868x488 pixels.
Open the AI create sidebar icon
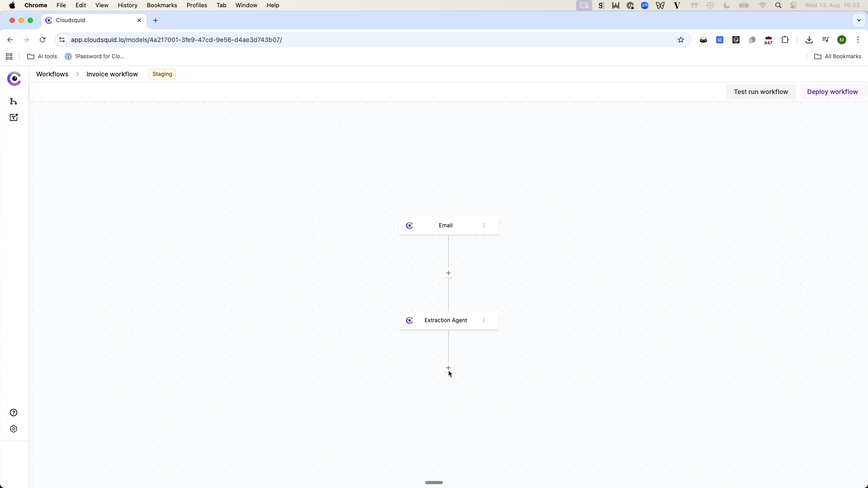point(14,117)
